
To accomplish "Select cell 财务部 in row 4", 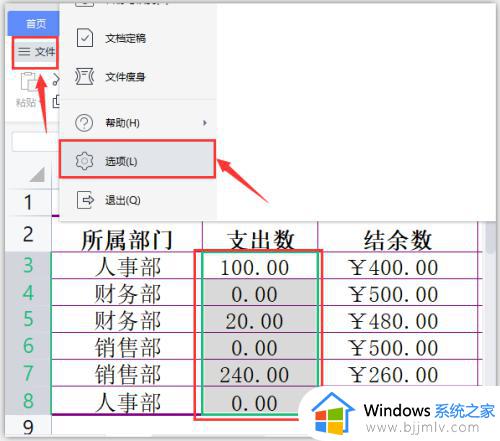I will pyautogui.click(x=127, y=292).
